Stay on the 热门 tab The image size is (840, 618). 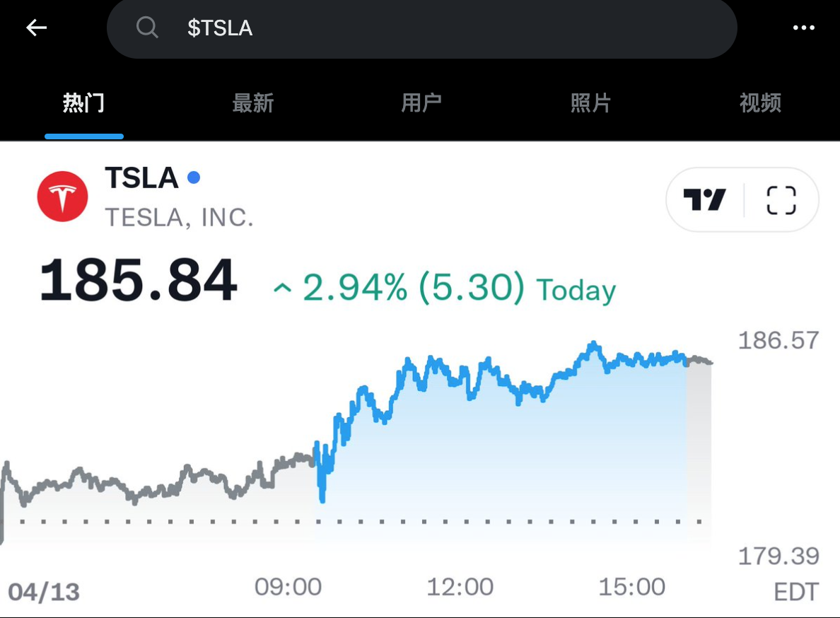coord(84,103)
